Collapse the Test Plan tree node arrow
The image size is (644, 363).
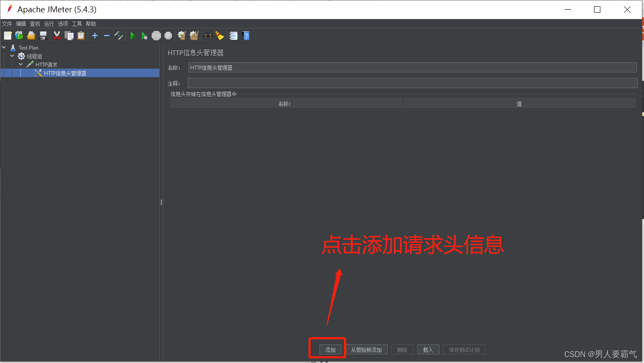(4, 47)
